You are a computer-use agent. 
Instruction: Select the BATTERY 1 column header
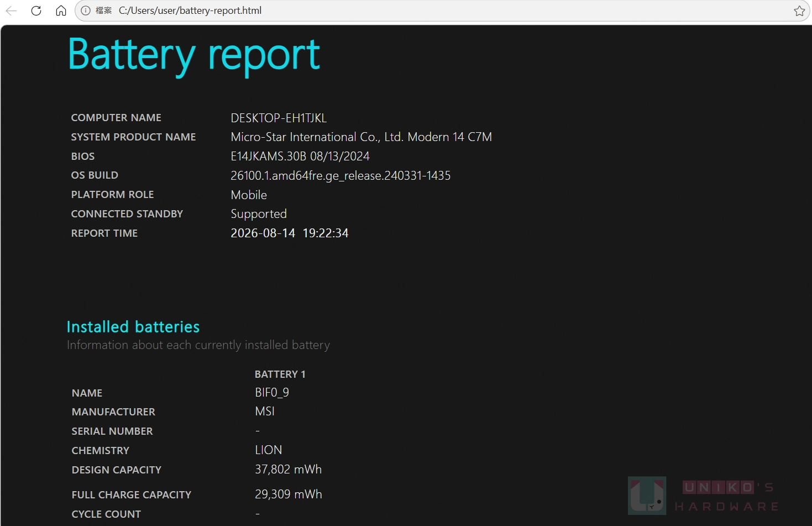[280, 374]
